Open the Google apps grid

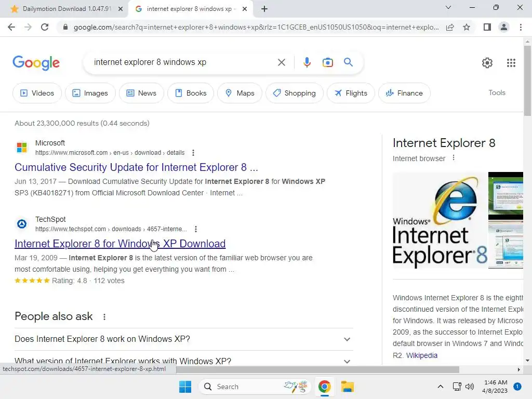pos(511,63)
